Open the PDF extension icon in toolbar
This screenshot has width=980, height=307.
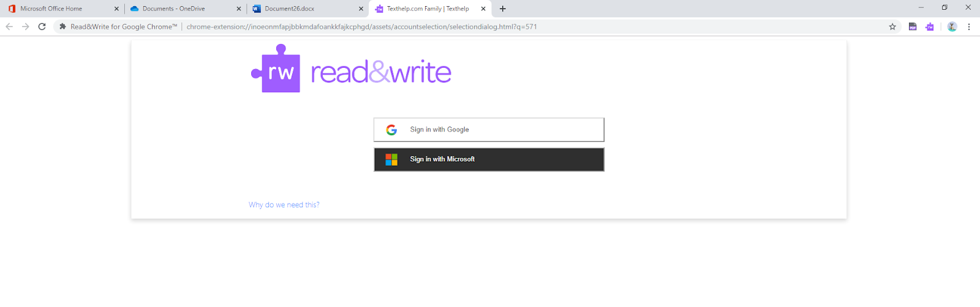pos(913,26)
